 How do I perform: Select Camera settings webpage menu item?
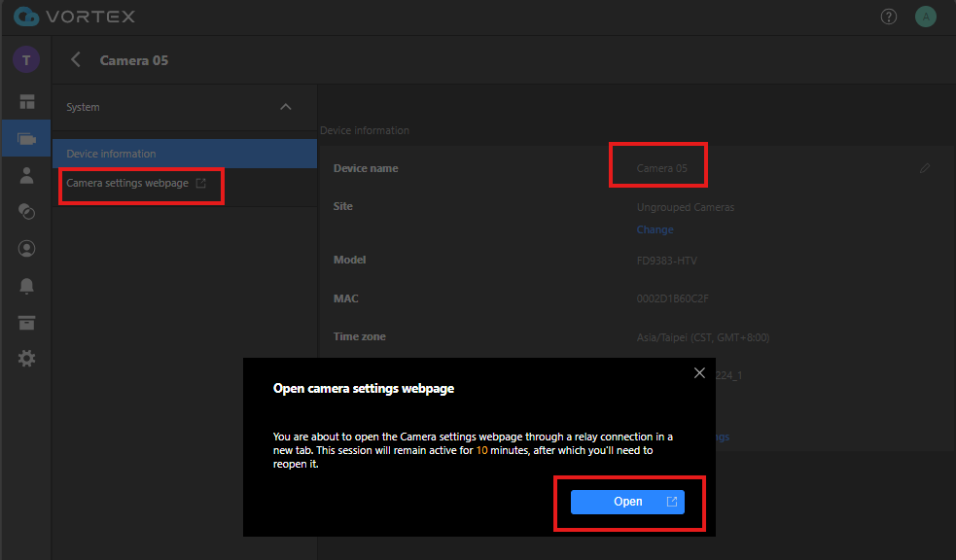pyautogui.click(x=129, y=182)
